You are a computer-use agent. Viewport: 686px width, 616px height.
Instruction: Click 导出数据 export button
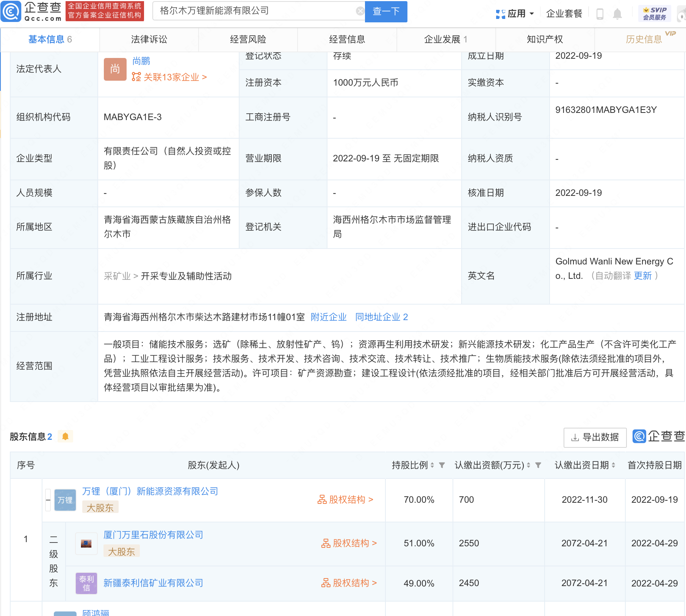tap(595, 438)
